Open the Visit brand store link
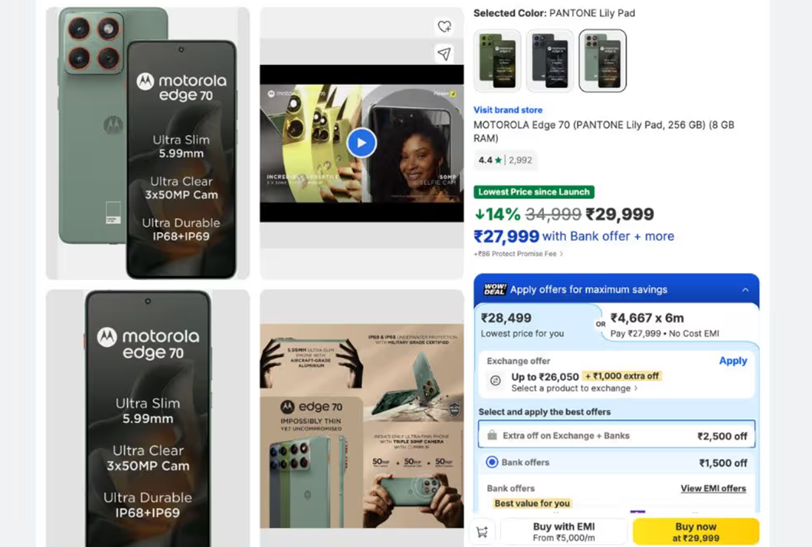 508,110
